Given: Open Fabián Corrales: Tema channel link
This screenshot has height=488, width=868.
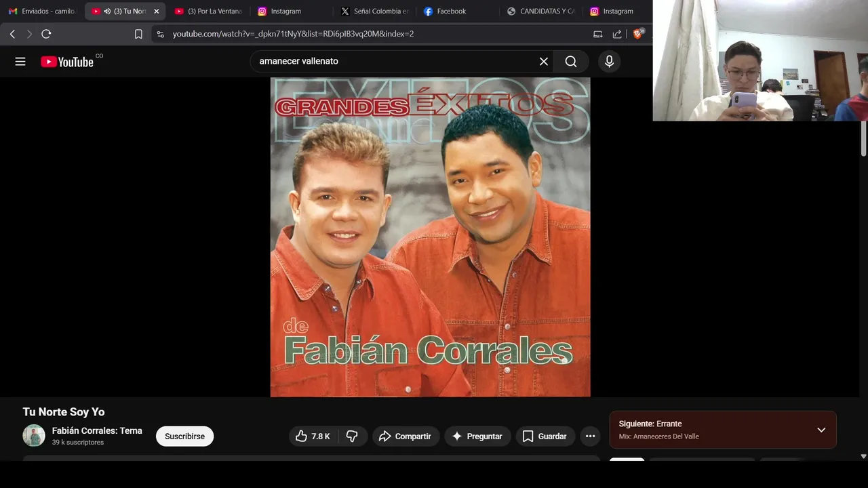Looking at the screenshot, I should pyautogui.click(x=97, y=430).
